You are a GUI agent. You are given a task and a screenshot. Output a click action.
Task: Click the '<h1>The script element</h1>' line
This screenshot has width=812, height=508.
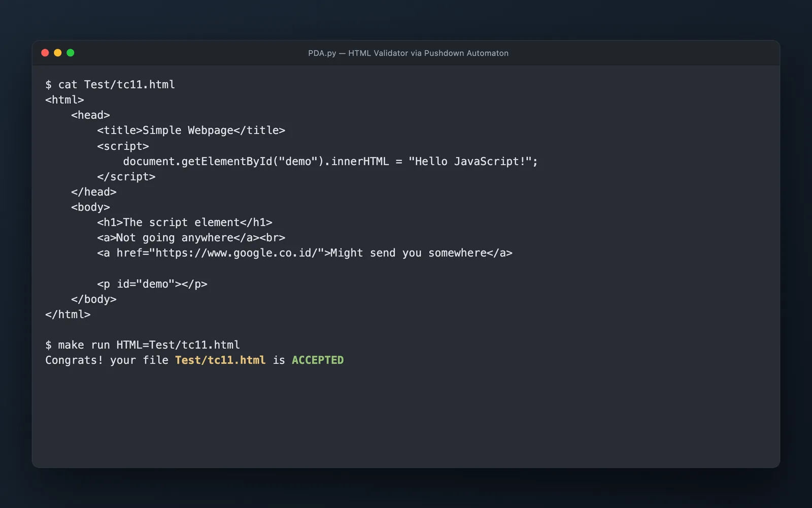click(x=185, y=223)
